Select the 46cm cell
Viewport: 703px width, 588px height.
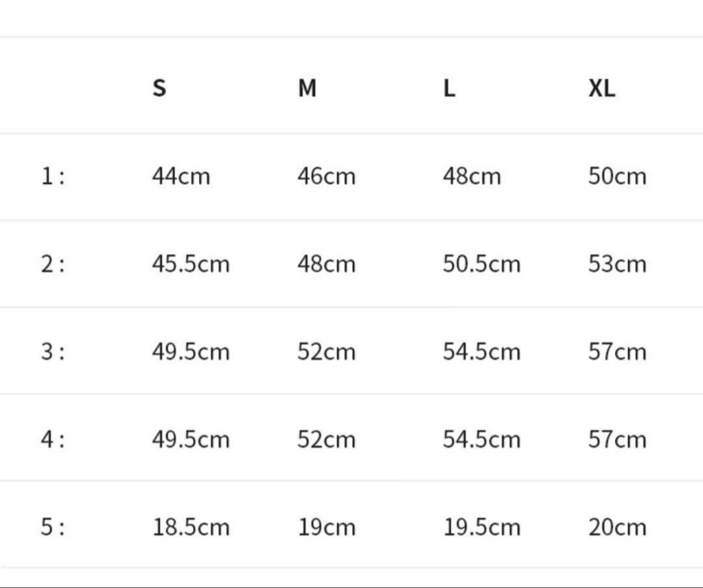coord(327,176)
